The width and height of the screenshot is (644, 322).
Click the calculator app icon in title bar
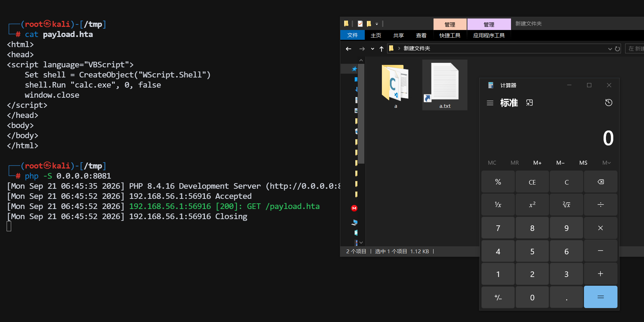pos(490,85)
